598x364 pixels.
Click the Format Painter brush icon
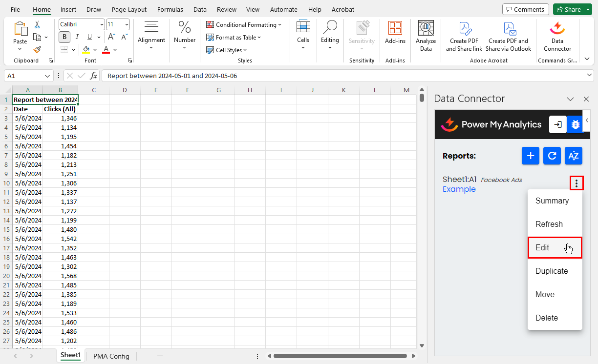pos(38,49)
